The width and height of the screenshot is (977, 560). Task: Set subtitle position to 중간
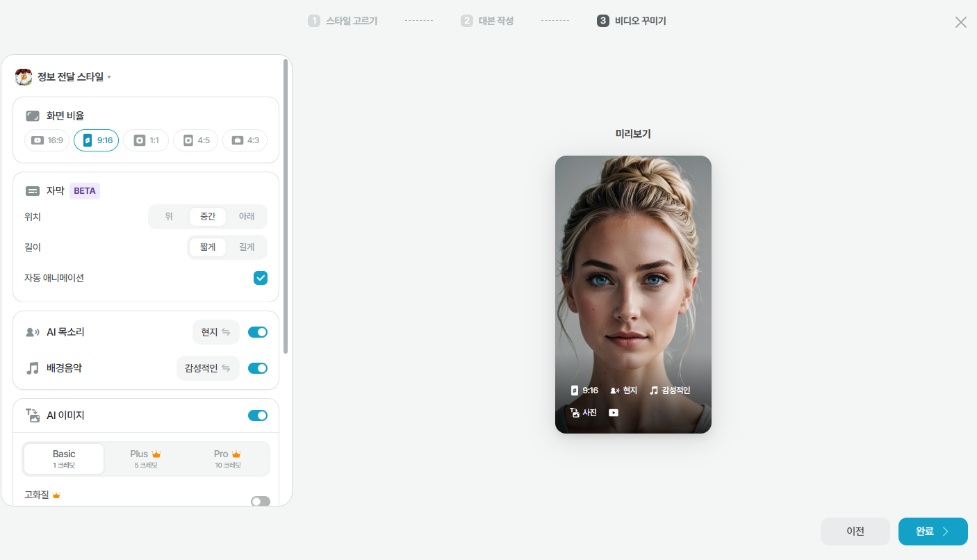click(208, 217)
